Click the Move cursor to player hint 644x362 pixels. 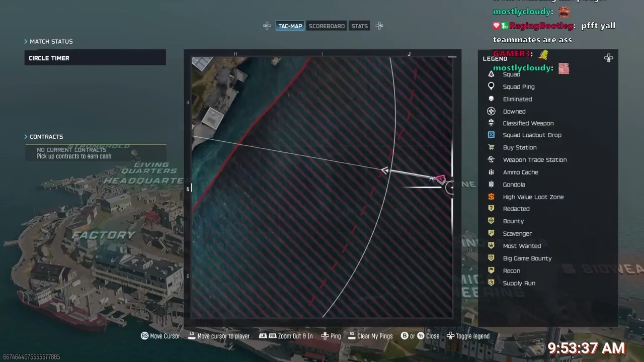[x=219, y=336]
